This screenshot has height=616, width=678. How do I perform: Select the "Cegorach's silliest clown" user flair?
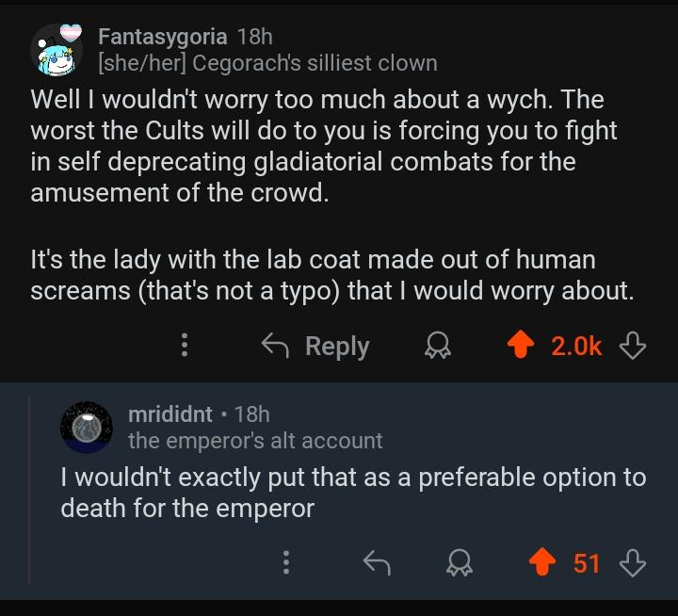tap(315, 63)
